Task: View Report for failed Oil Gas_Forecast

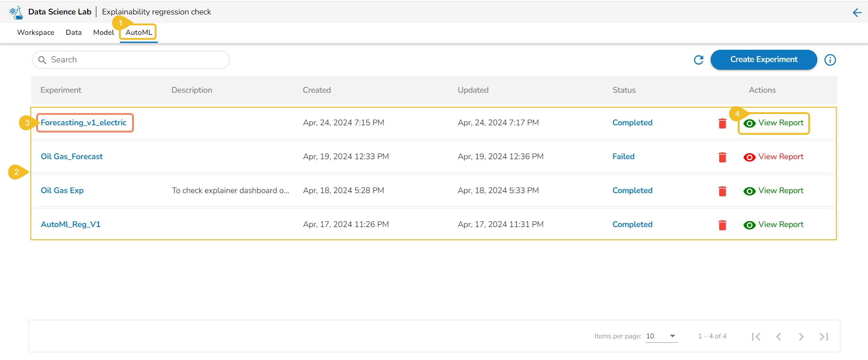Action: tap(774, 156)
